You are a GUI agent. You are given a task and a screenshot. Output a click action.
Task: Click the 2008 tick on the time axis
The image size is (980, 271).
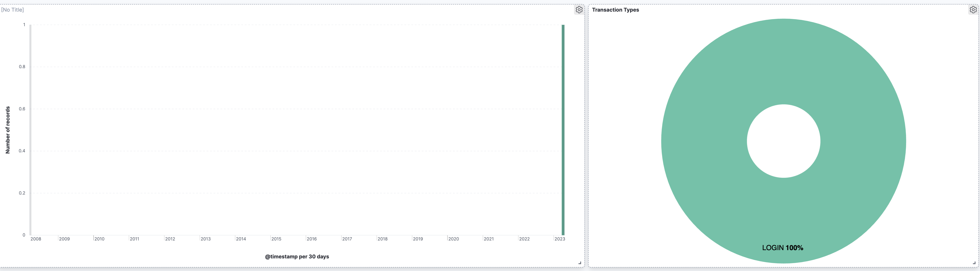[x=36, y=239]
